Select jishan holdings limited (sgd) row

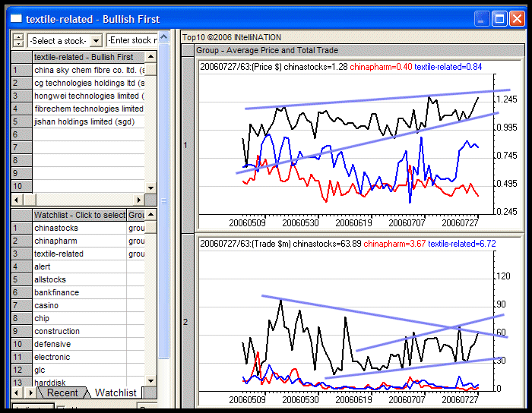click(x=89, y=121)
